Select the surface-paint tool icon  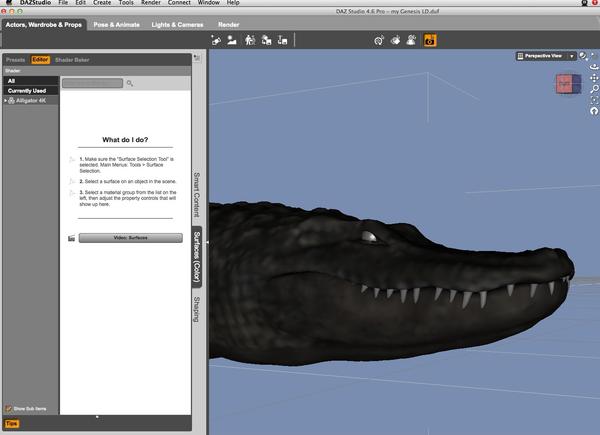[395, 40]
